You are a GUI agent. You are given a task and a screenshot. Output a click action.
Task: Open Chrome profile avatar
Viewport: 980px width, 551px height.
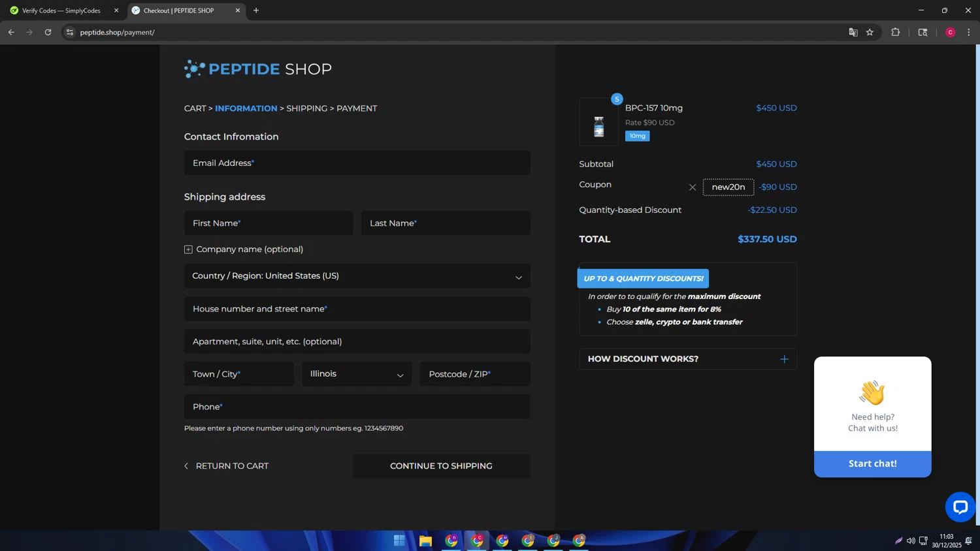pyautogui.click(x=950, y=32)
